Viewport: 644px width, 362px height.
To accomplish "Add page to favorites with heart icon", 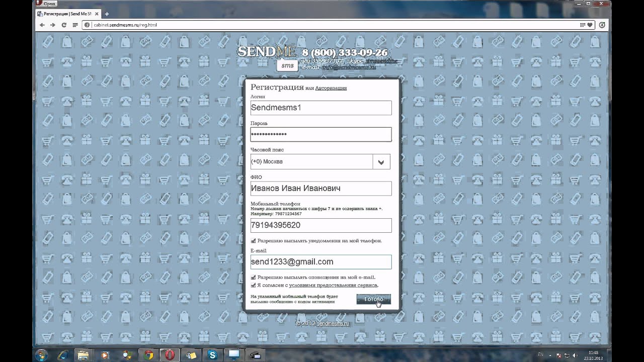I will click(590, 25).
